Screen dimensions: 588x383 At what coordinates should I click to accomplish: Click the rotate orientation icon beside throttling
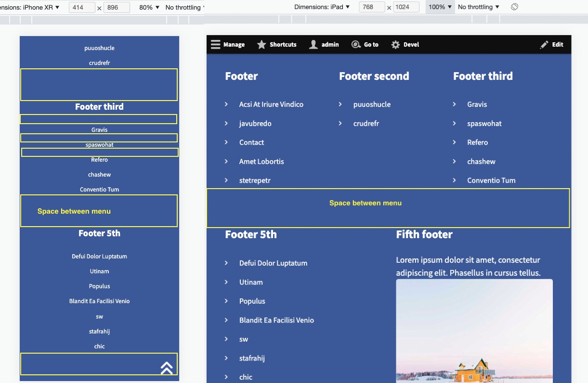click(513, 6)
